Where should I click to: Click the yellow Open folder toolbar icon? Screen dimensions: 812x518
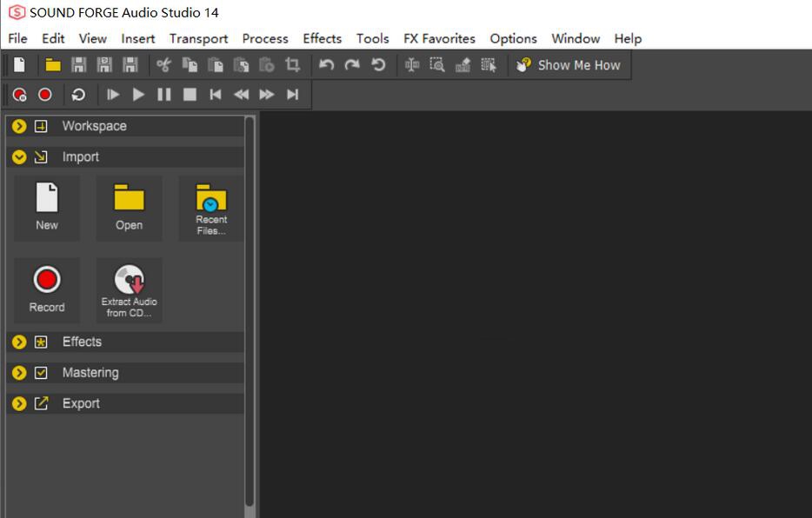pos(53,64)
